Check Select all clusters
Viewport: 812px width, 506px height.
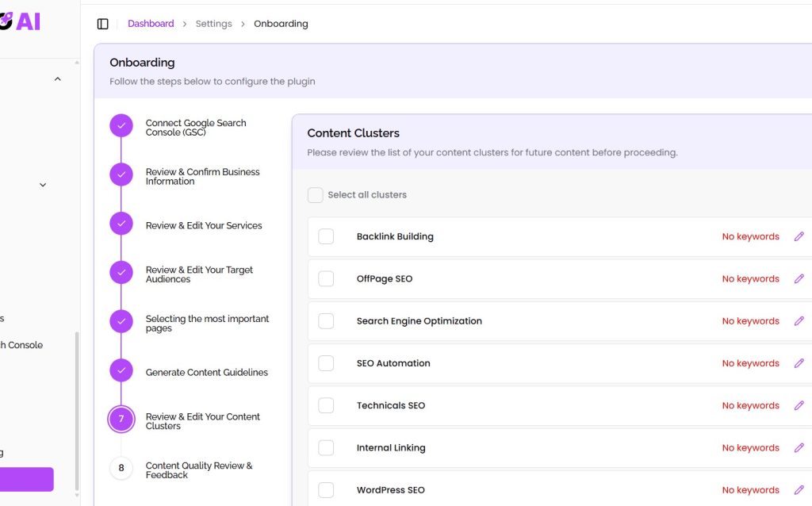tap(316, 195)
